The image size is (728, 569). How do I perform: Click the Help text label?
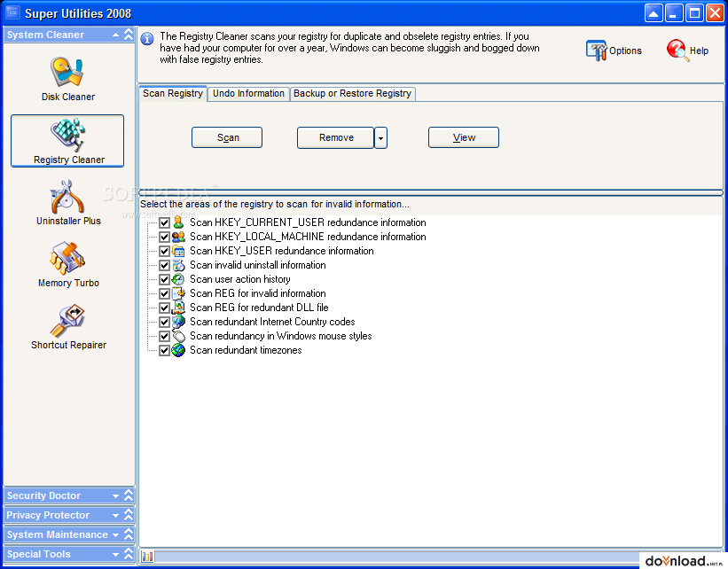point(699,51)
